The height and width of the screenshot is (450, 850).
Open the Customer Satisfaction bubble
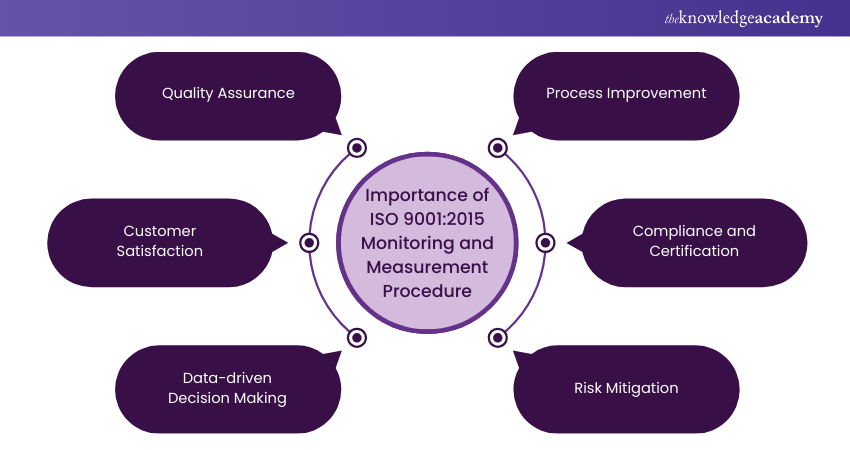162,241
